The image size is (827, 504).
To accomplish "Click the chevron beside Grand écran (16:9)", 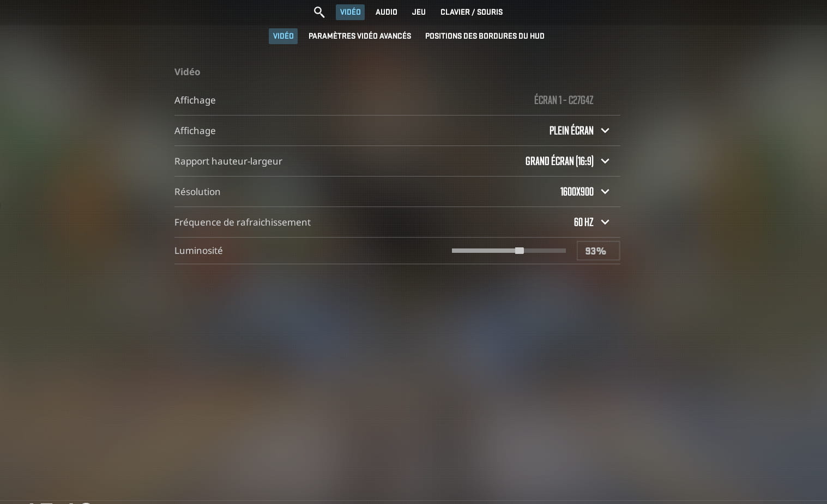I will pyautogui.click(x=605, y=161).
